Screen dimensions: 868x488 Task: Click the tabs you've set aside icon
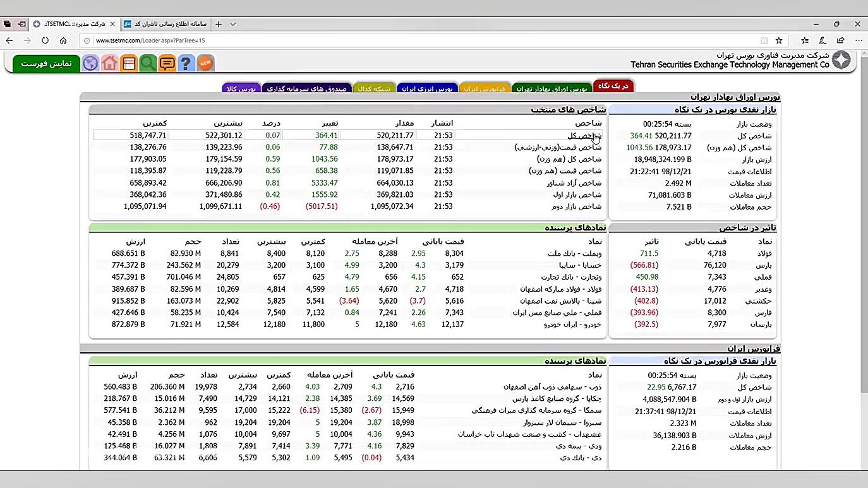tap(8, 24)
